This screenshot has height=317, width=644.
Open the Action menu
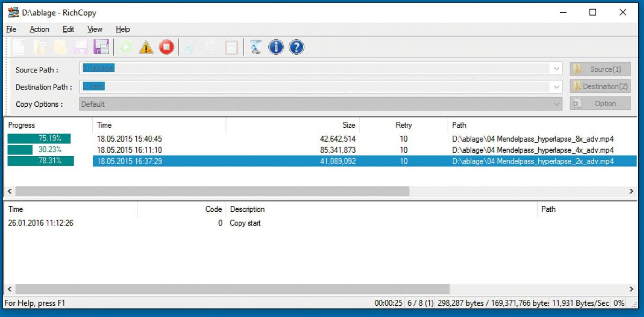[x=39, y=30]
